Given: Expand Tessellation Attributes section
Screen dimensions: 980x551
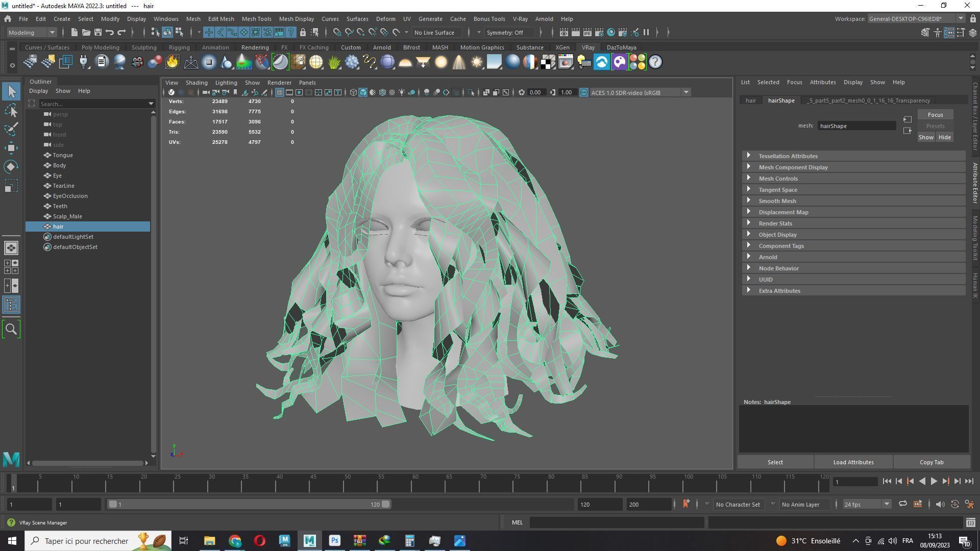Looking at the screenshot, I should pos(853,156).
